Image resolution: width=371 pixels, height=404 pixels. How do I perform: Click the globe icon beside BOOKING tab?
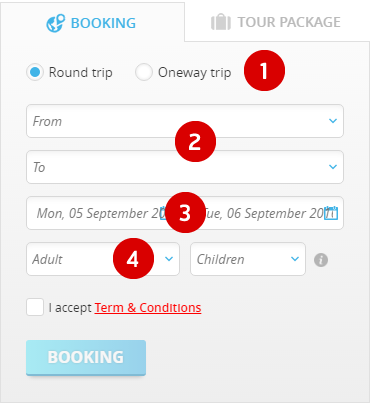pyautogui.click(x=55, y=23)
